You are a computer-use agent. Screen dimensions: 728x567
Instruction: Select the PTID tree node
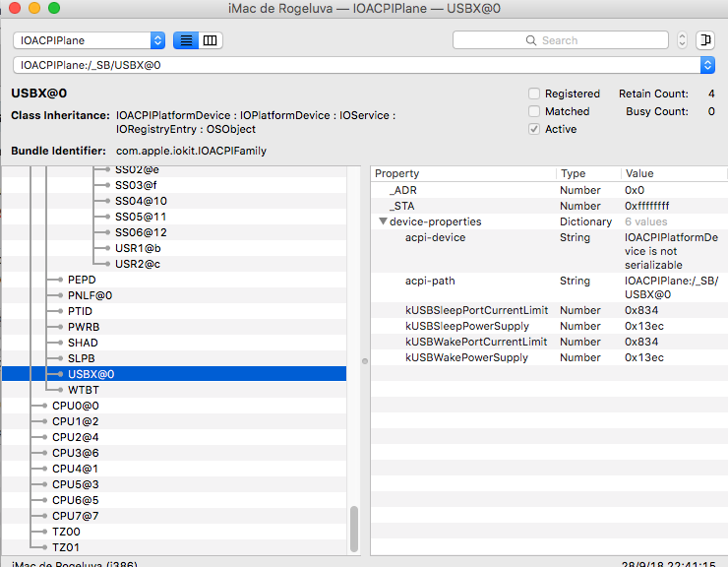tap(80, 311)
